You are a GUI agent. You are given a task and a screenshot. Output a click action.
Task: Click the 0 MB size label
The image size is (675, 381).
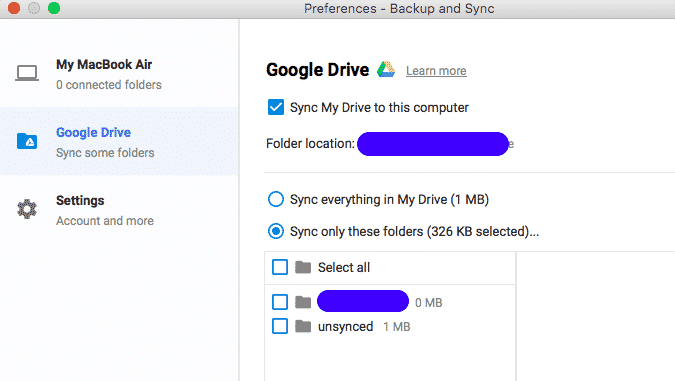point(429,303)
